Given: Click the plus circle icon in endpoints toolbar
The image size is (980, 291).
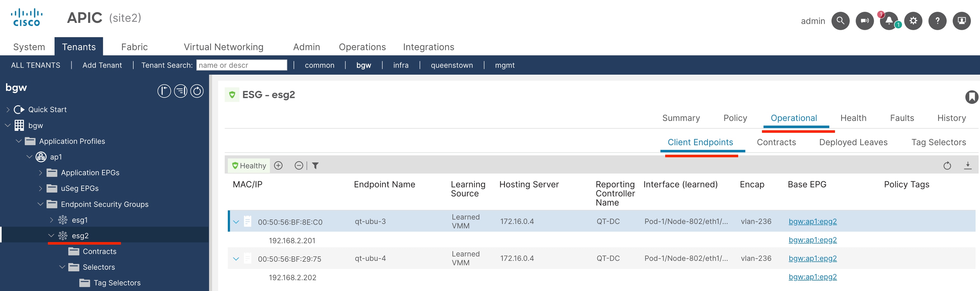Looking at the screenshot, I should coord(278,165).
